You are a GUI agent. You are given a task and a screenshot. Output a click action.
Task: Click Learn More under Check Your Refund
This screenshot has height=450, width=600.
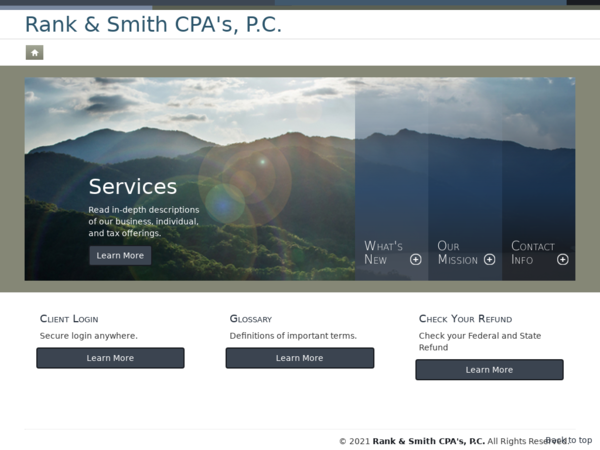489,370
